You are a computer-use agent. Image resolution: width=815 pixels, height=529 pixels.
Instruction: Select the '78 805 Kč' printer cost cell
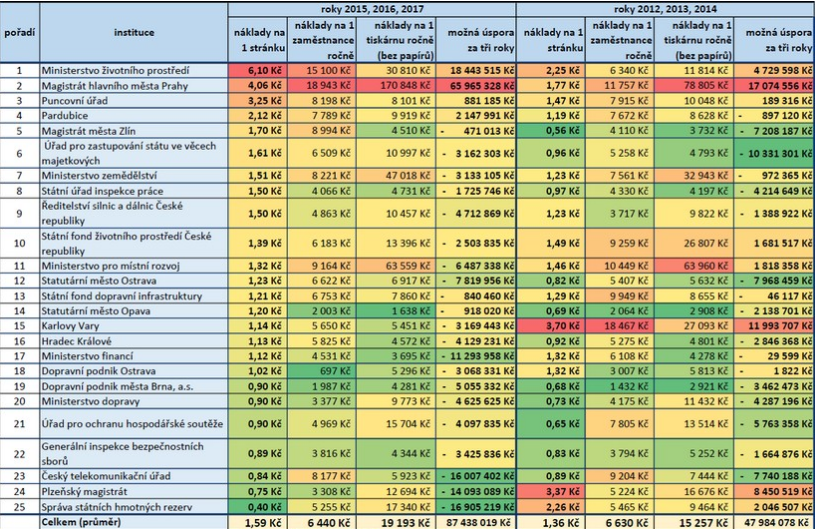[694, 86]
